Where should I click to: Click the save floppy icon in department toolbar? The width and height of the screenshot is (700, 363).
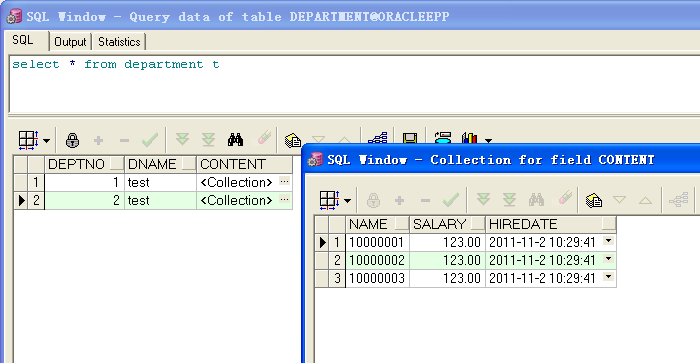pyautogui.click(x=410, y=138)
